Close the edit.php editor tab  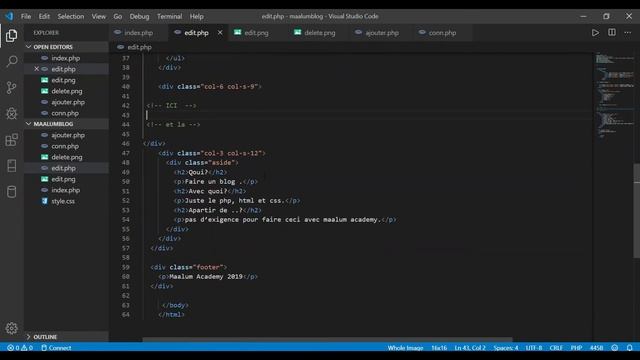(x=220, y=33)
